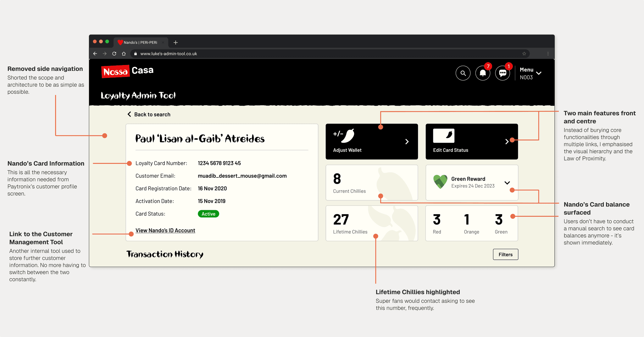This screenshot has height=337, width=644.
Task: Click the browser forward arrow
Action: pos(105,54)
